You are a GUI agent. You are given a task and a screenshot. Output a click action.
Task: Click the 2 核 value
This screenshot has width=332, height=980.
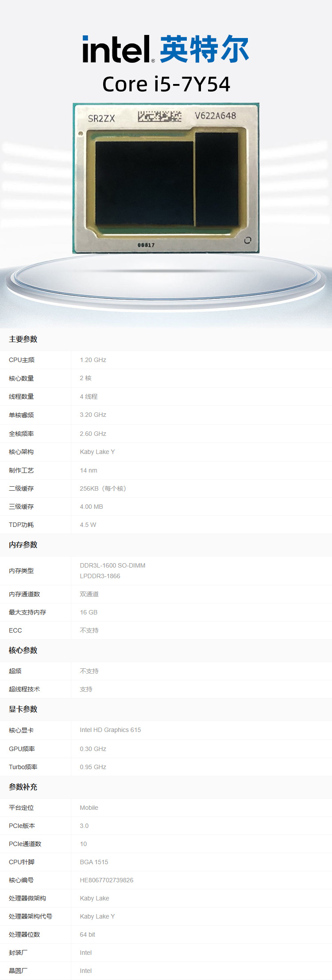click(86, 378)
